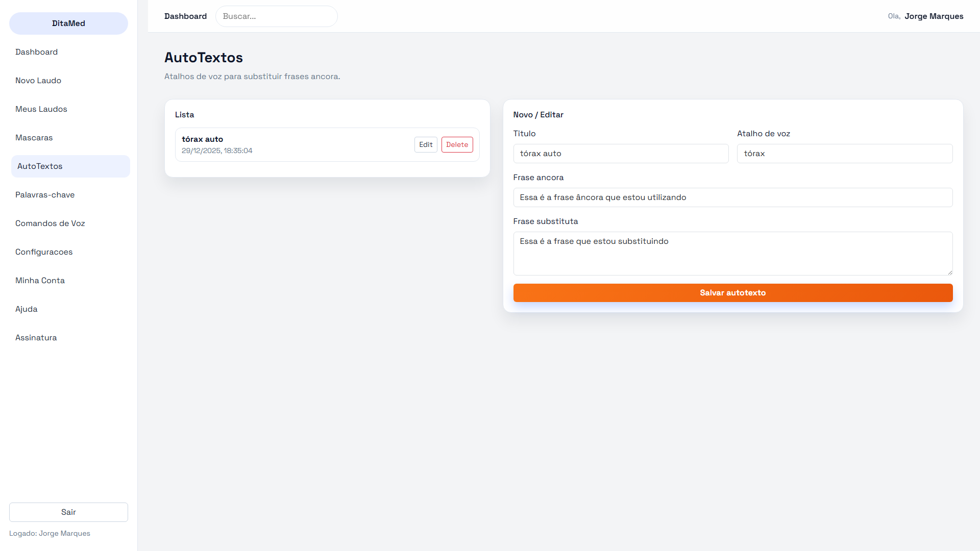980x551 pixels.
Task: Focus the Buscar search field
Action: pos(276,16)
